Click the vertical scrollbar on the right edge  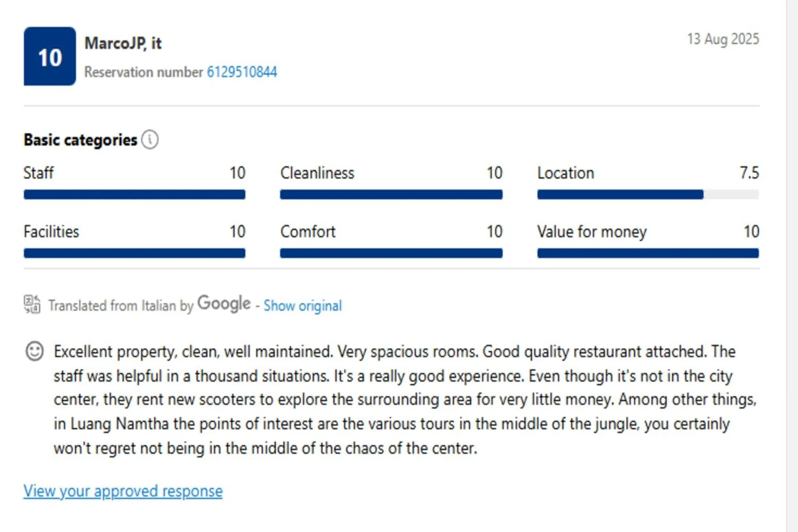tap(792, 266)
